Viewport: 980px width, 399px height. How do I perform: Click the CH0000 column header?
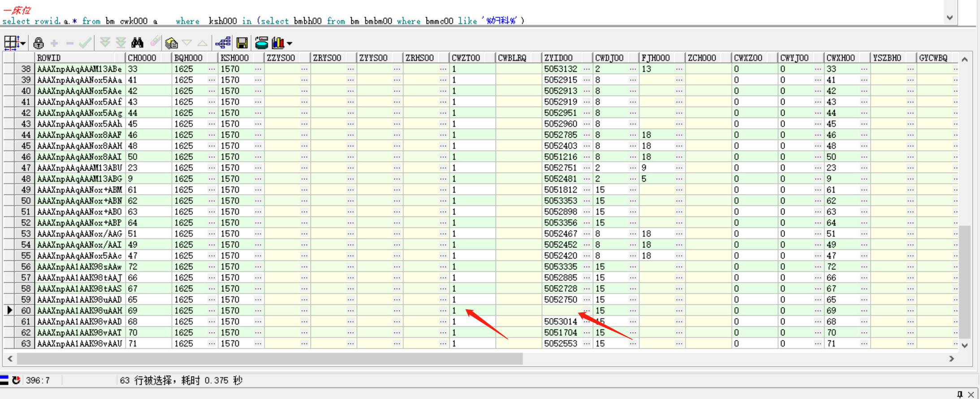point(149,58)
